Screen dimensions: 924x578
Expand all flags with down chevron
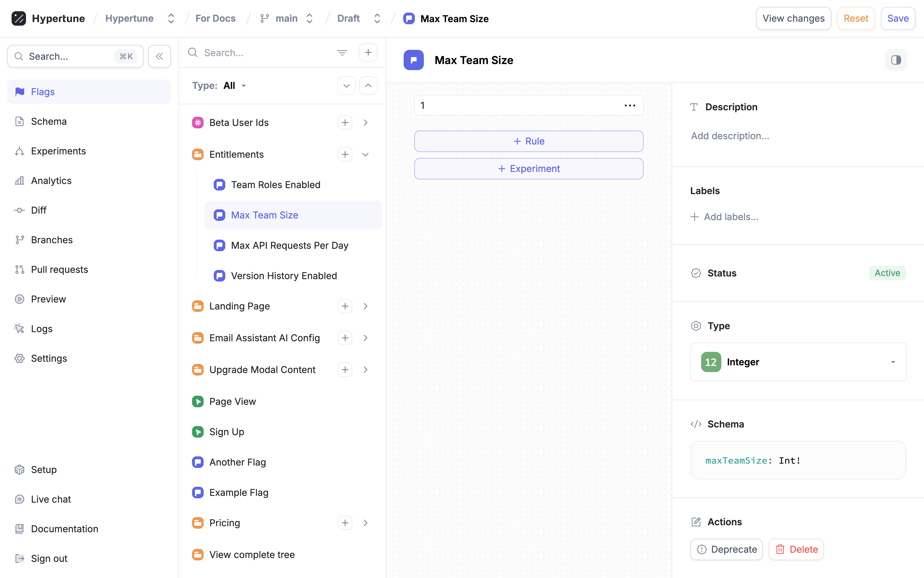pyautogui.click(x=346, y=86)
